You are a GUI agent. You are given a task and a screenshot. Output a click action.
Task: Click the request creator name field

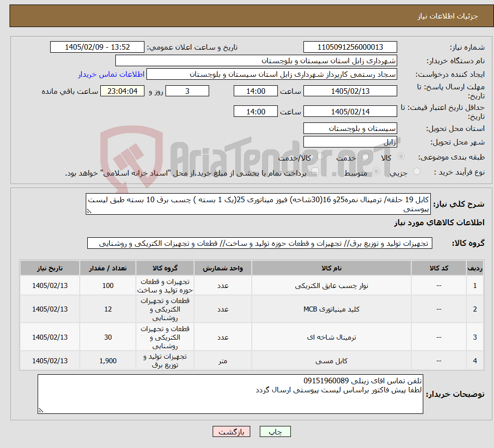point(271,74)
